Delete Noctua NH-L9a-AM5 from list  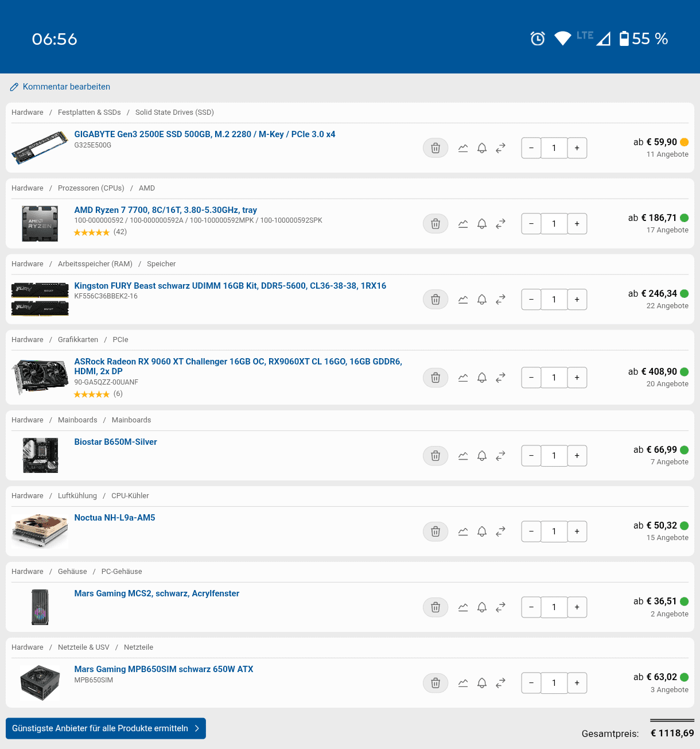tap(435, 531)
